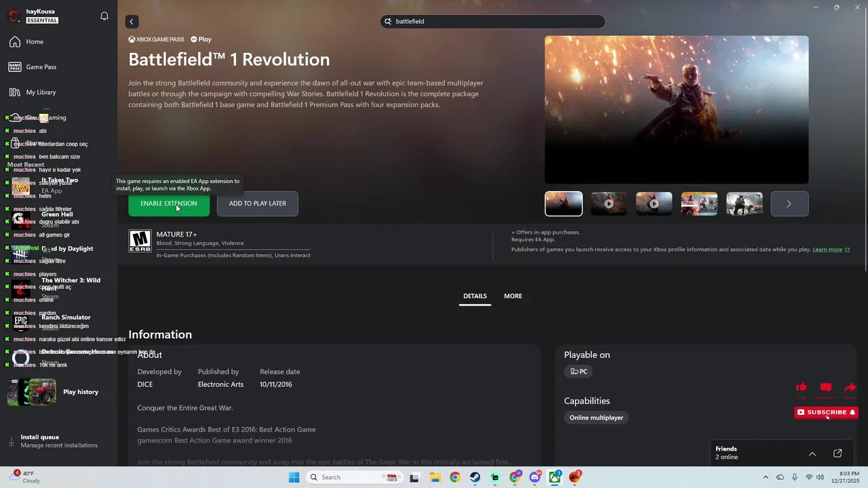This screenshot has height=488, width=868.
Task: Pop out the Friends panel
Action: point(837,453)
